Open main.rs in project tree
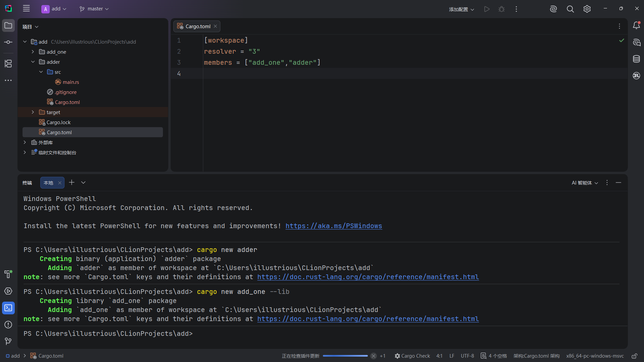This screenshot has height=362, width=644. pos(67,82)
